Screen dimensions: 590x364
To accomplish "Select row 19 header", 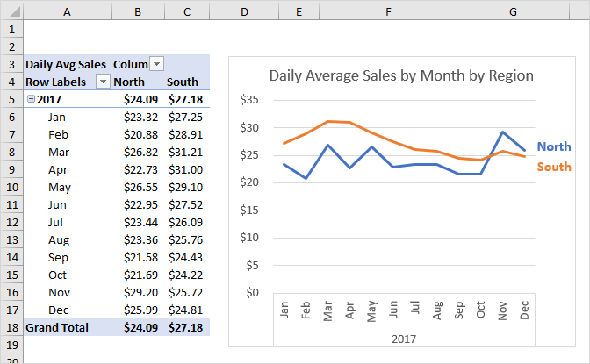I will tap(11, 345).
